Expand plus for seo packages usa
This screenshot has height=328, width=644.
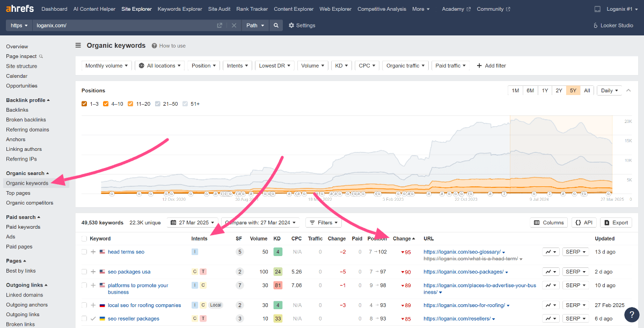[93, 272]
